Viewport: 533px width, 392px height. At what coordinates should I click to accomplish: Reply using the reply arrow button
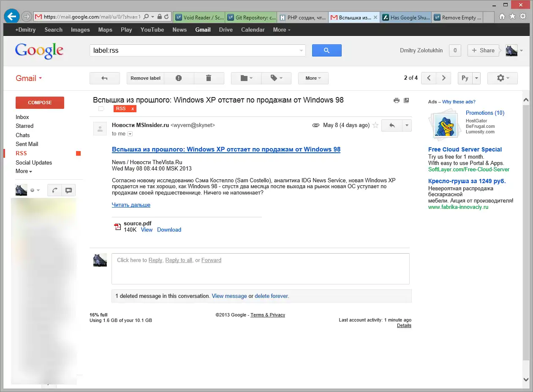click(392, 125)
